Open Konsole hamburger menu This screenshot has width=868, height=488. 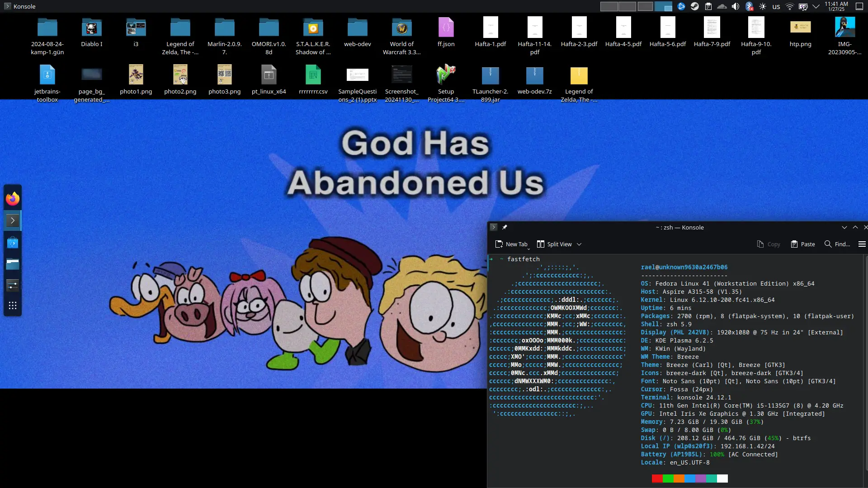[862, 244]
